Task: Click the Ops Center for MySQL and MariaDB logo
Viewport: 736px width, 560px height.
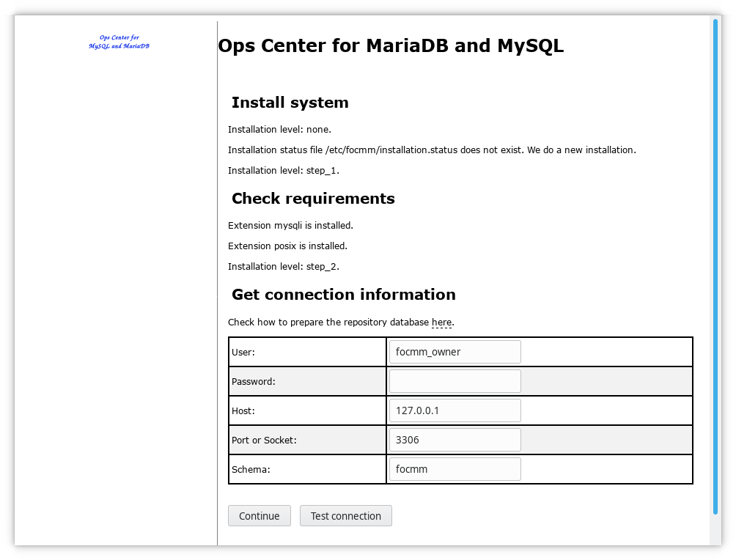Action: [119, 42]
